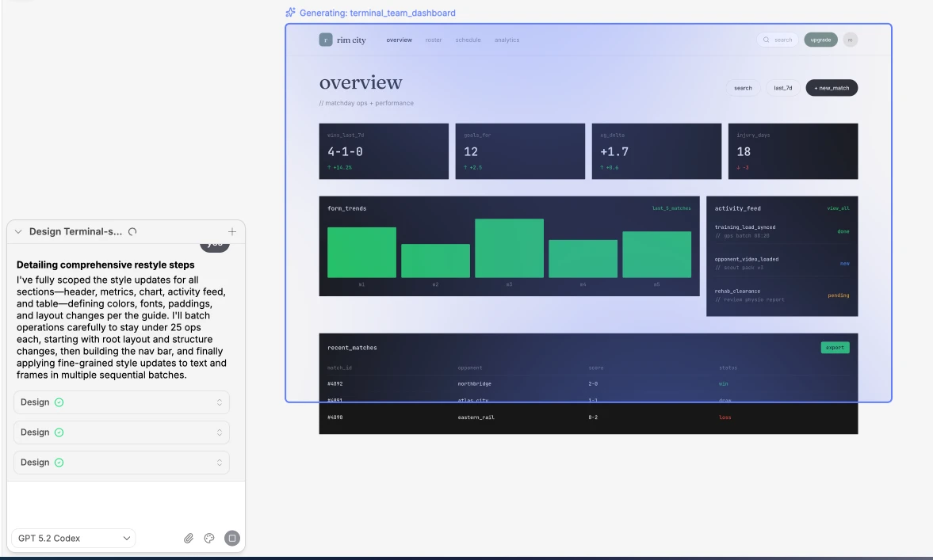
Task: Click the Detailing comprehensive restyle steps heading
Action: [x=105, y=265]
